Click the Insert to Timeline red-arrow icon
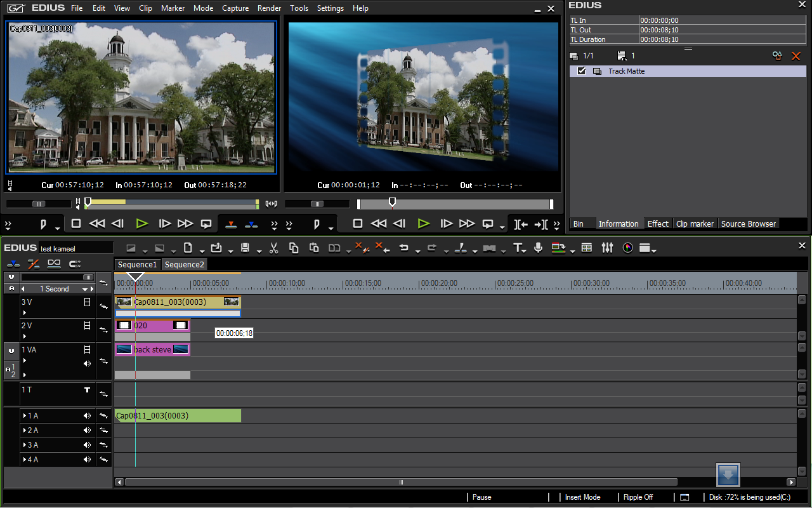The width and height of the screenshot is (812, 508). point(231,224)
